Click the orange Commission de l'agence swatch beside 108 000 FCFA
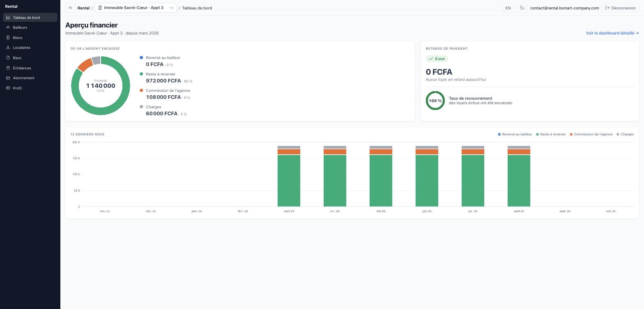 pos(142,90)
